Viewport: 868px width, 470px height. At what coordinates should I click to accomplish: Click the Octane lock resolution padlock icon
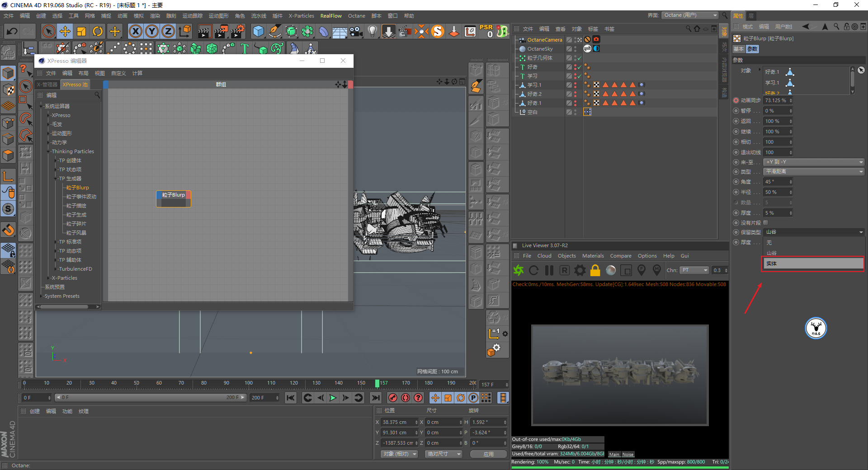[595, 270]
